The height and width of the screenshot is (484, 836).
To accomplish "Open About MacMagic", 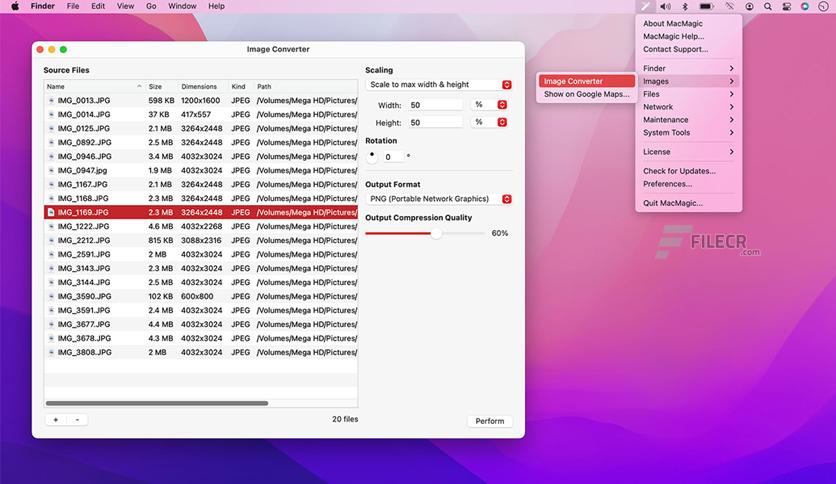I will click(x=688, y=23).
